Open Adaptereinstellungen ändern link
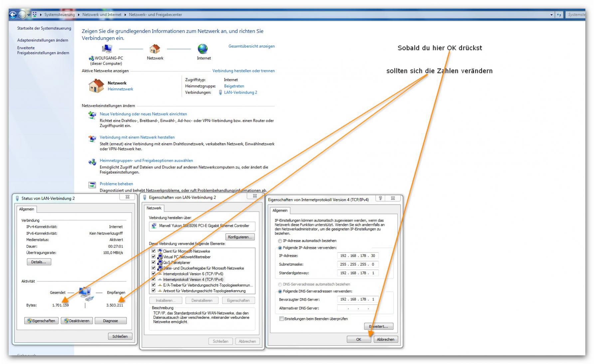594x364 pixels. pyautogui.click(x=43, y=40)
